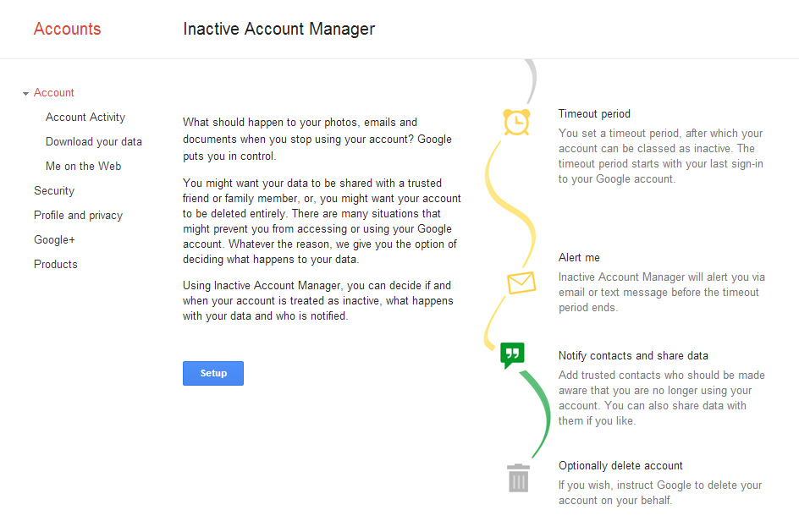This screenshot has width=799, height=532.
Task: Select Account in the sidebar
Action: point(54,93)
